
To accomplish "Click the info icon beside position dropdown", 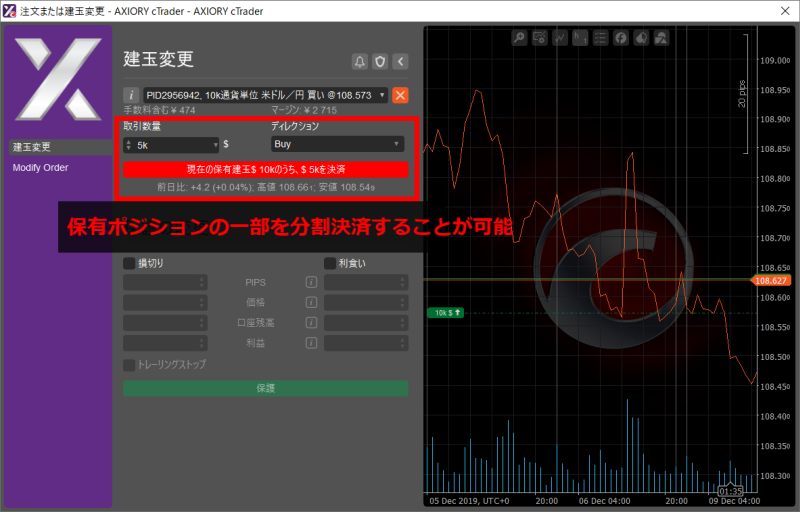I will click(x=131, y=95).
